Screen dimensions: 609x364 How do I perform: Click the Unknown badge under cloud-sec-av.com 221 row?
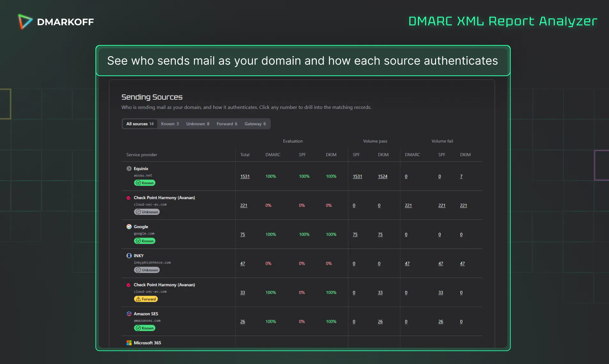pyautogui.click(x=147, y=212)
